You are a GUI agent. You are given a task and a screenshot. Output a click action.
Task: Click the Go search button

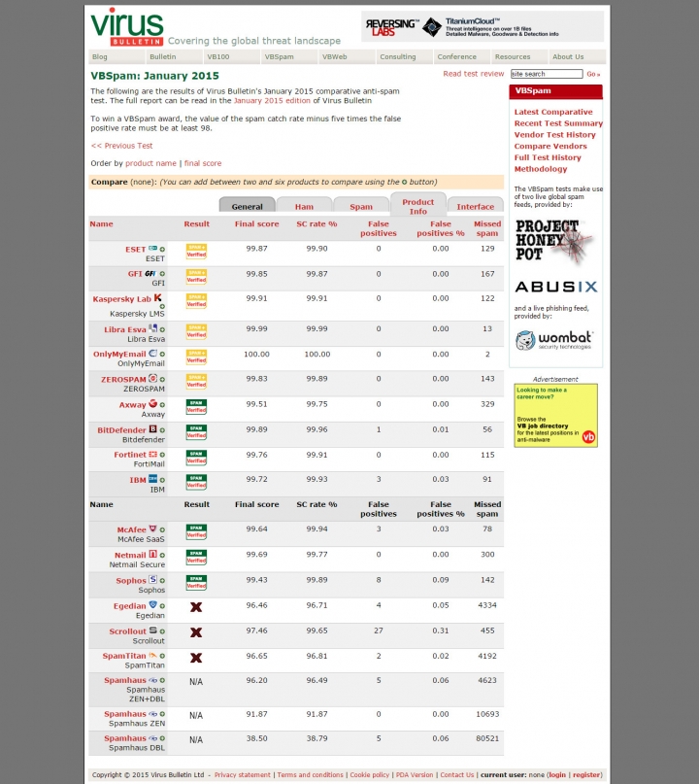click(593, 74)
